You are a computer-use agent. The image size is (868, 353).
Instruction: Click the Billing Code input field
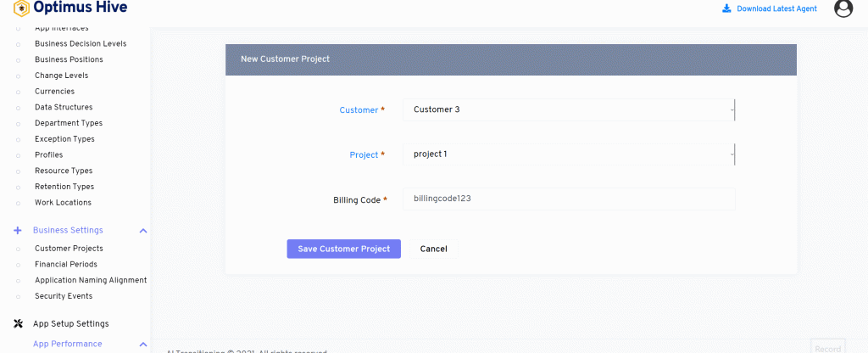tap(569, 199)
